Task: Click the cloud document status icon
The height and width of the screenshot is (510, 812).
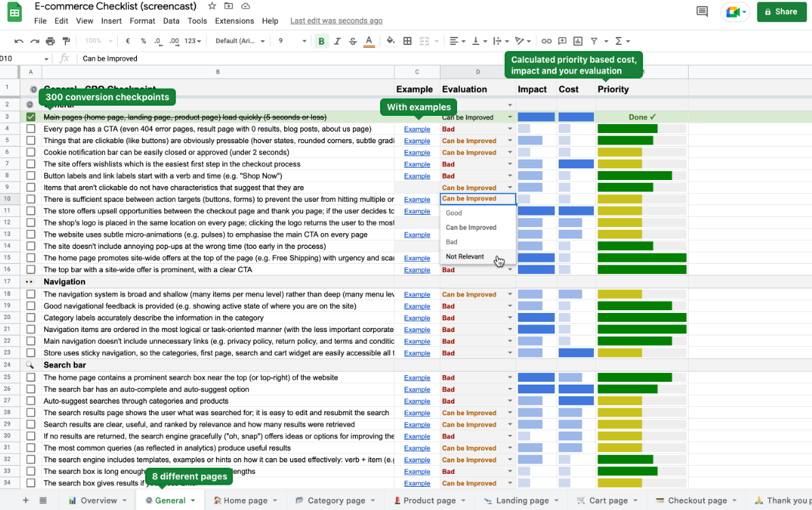Action: [x=245, y=6]
